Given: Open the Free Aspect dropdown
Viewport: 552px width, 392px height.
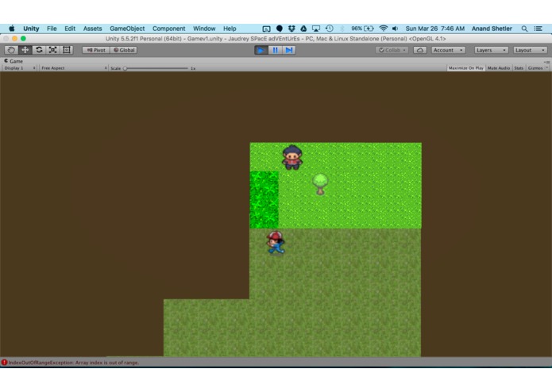Looking at the screenshot, I should point(74,68).
